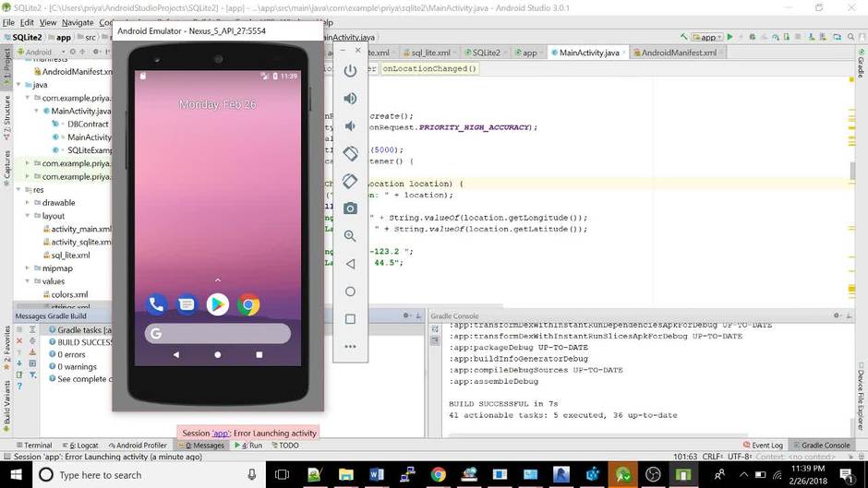
Task: Take emulator screenshot with camera icon
Action: point(350,208)
